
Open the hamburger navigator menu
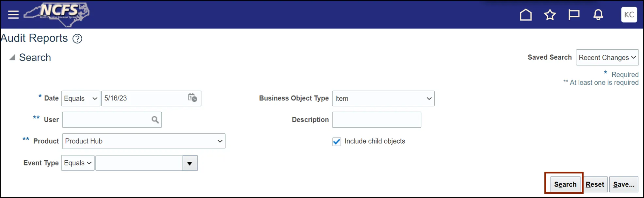[x=13, y=15]
